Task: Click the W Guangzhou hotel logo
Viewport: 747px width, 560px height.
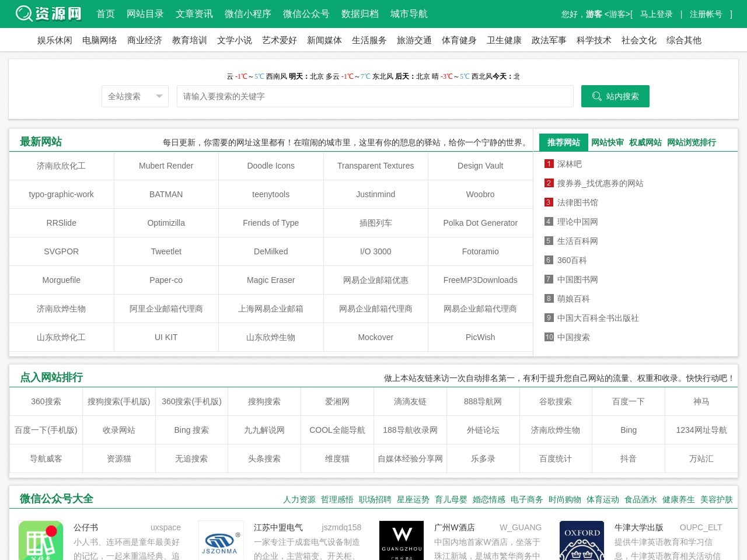Action: click(x=401, y=541)
